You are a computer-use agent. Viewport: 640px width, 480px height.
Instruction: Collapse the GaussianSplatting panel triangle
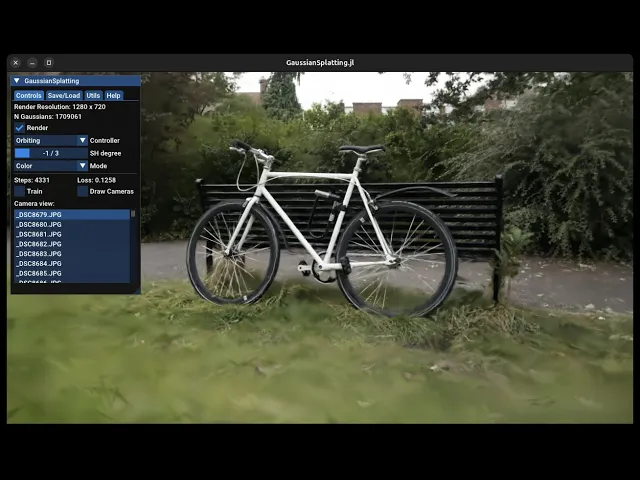[x=17, y=81]
